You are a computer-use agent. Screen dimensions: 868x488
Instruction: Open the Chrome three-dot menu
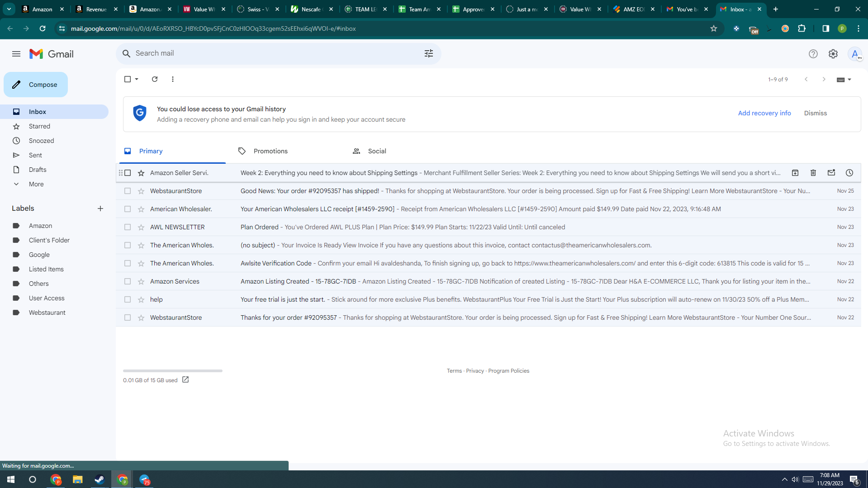click(859, 28)
